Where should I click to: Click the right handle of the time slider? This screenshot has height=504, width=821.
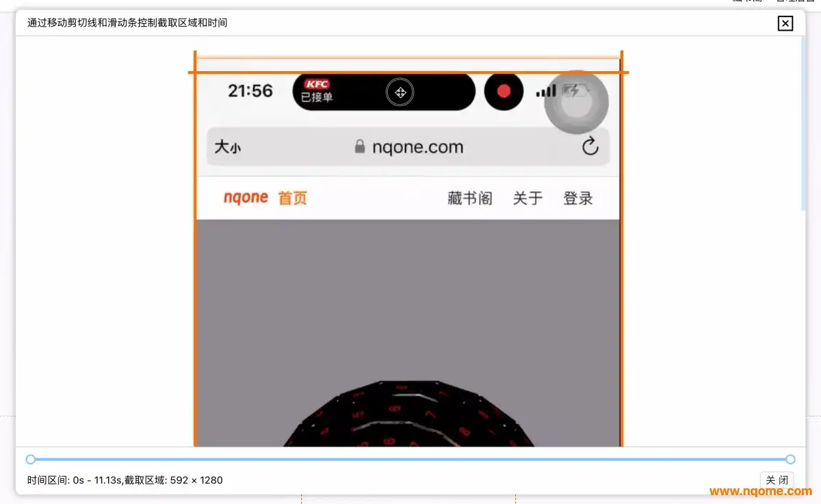tap(790, 459)
